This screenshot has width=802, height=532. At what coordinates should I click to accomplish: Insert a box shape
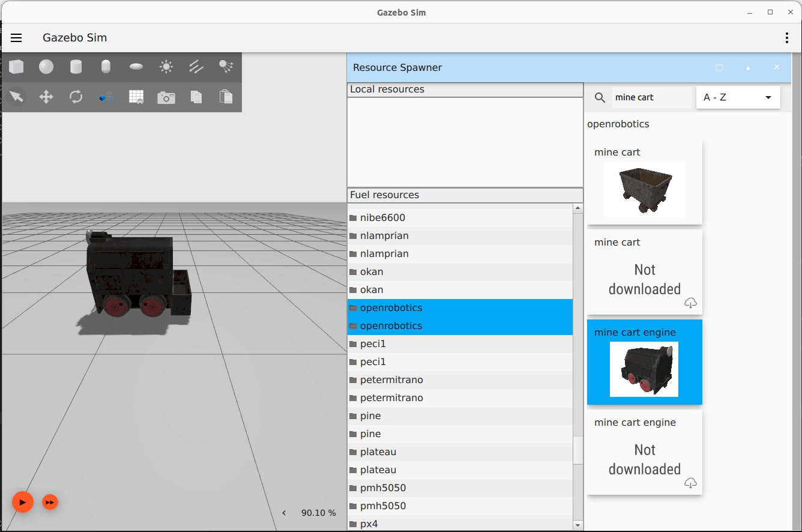[16, 67]
